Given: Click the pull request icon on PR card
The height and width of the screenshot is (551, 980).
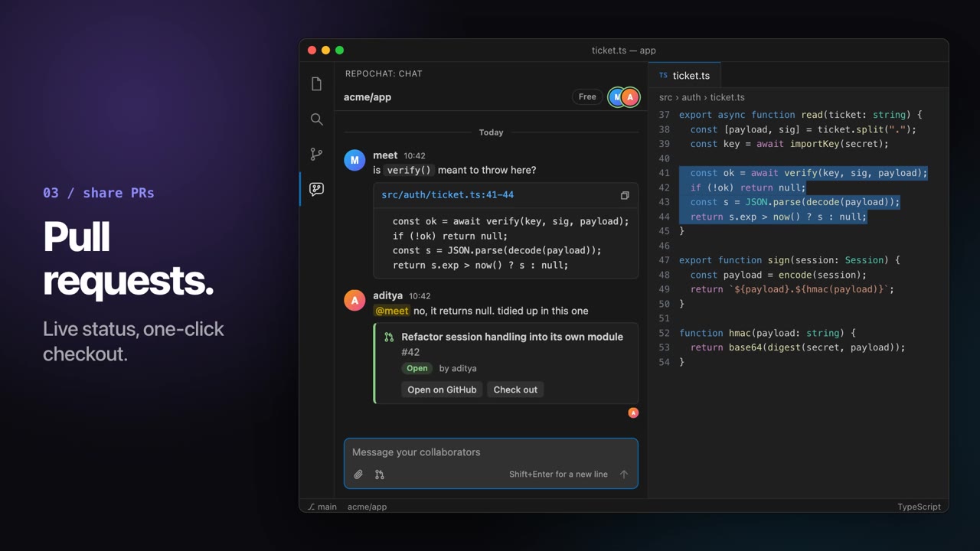Looking at the screenshot, I should click(389, 337).
